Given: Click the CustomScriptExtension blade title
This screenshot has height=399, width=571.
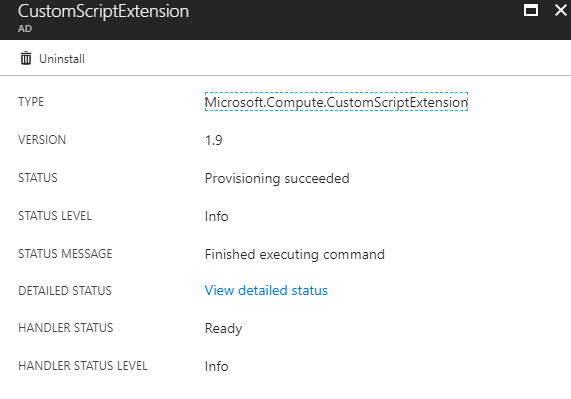Looking at the screenshot, I should pyautogui.click(x=103, y=11).
